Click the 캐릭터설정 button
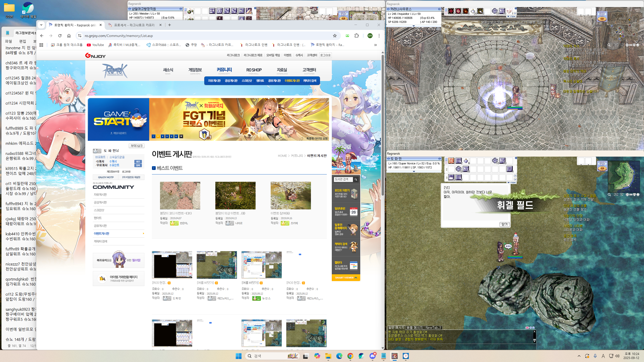The height and width of the screenshot is (362, 644). tap(136, 146)
